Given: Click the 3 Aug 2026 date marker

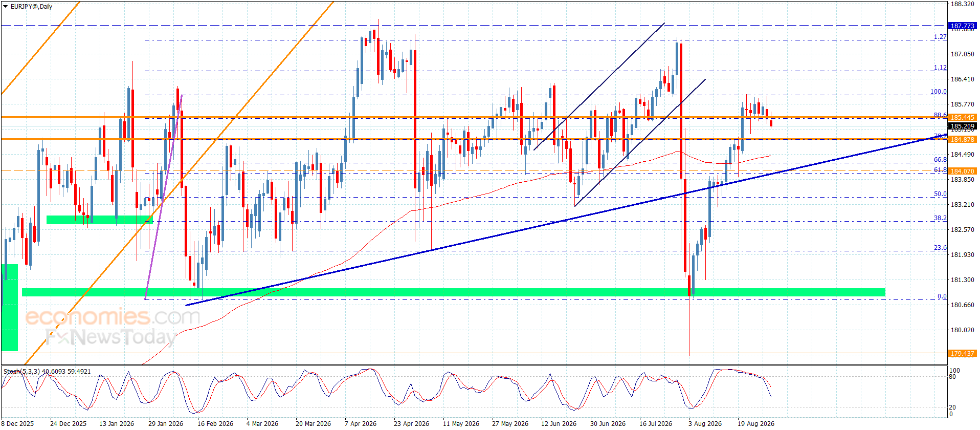Looking at the screenshot, I should [705, 423].
